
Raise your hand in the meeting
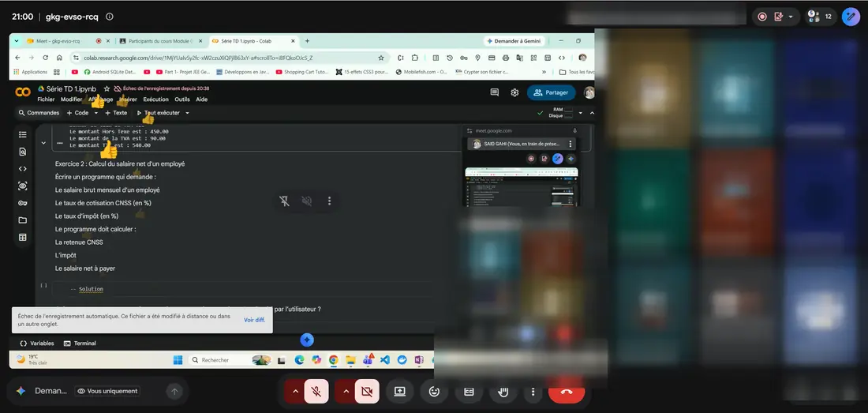coord(503,392)
